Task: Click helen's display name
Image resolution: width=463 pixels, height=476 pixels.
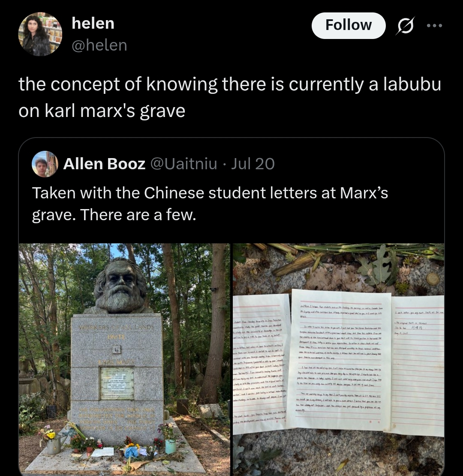Action: tap(93, 24)
